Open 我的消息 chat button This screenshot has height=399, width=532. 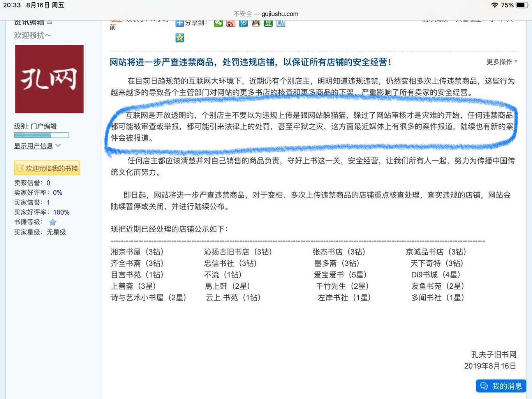click(501, 386)
